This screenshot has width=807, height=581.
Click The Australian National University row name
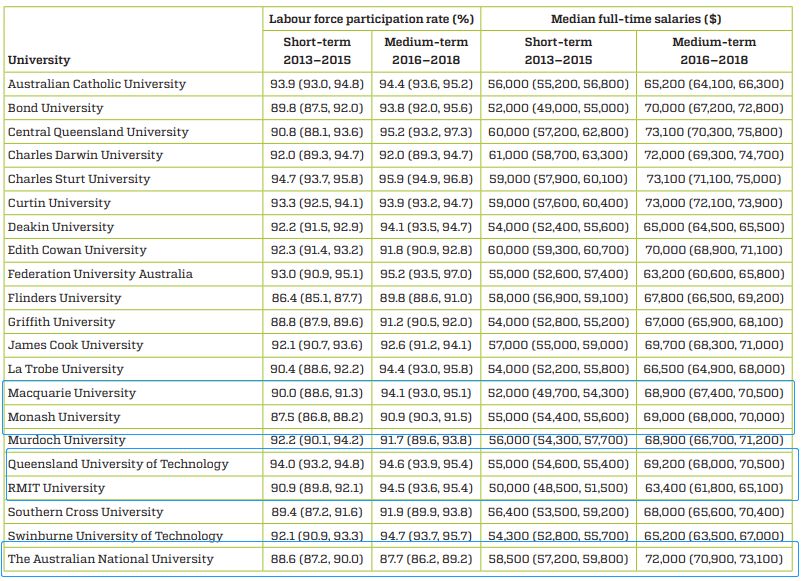coord(111,559)
